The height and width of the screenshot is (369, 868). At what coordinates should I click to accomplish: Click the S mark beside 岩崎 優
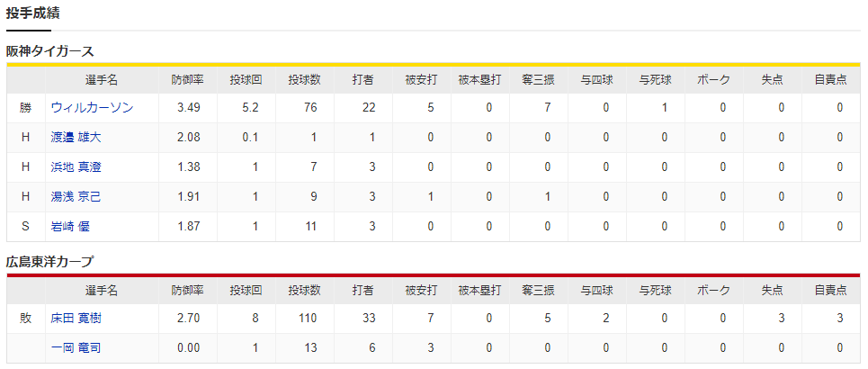(25, 226)
